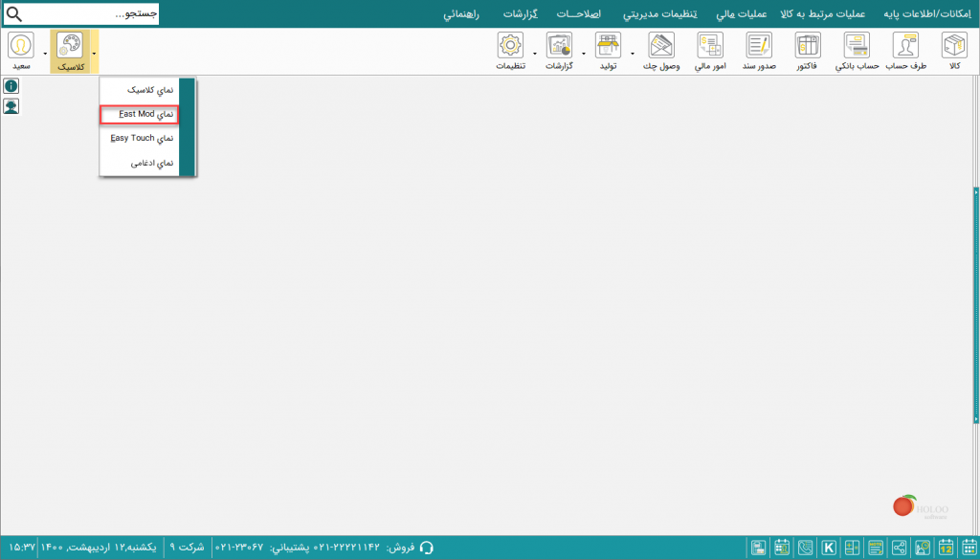Viewport: 980px width, 560px height.
Task: Click the sales phone number ۰۲۱-۲۳۰۶۷
Action: point(239,547)
